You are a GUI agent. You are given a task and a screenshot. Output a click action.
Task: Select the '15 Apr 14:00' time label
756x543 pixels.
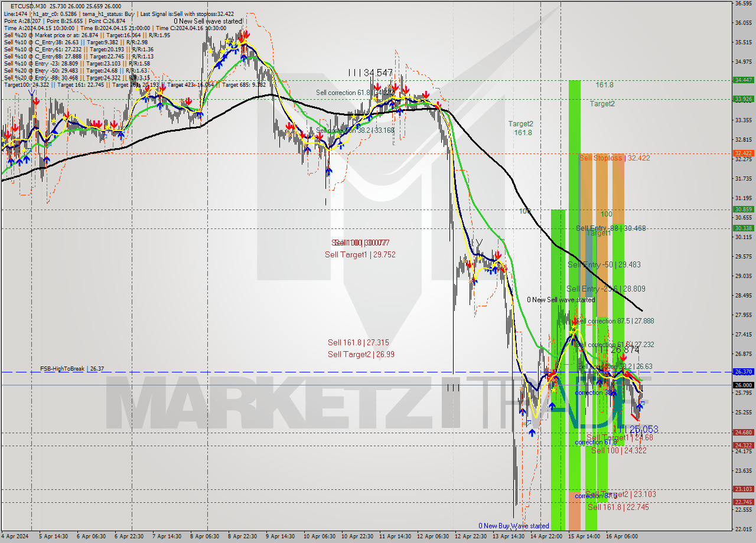pos(584,537)
